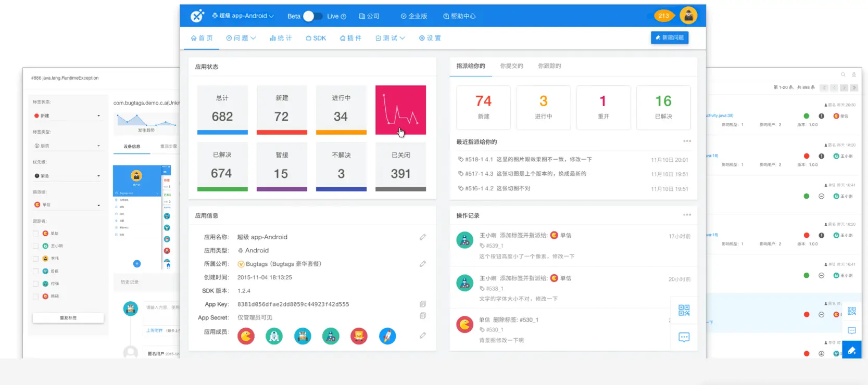868x385 pixels.
Task: Open the 标签类型 dropdown showing 崩溃
Action: tap(67, 146)
